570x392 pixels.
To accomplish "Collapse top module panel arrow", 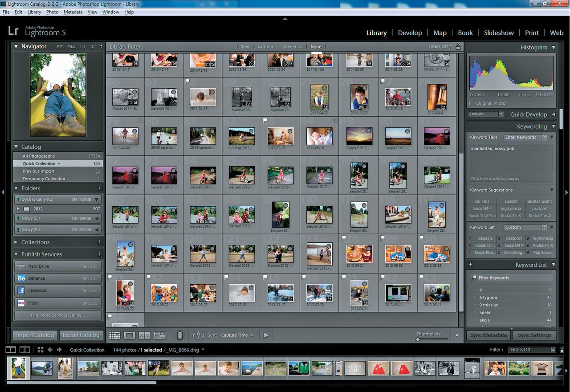I will pos(285,19).
